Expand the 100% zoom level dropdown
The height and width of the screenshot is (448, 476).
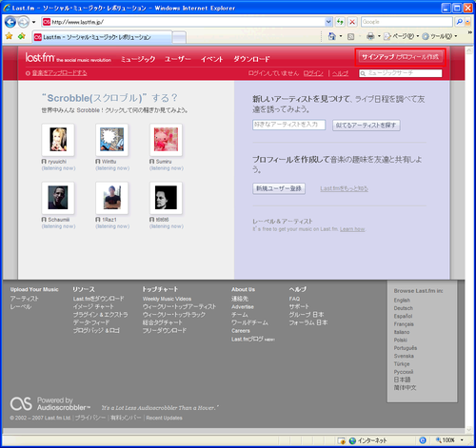click(462, 440)
